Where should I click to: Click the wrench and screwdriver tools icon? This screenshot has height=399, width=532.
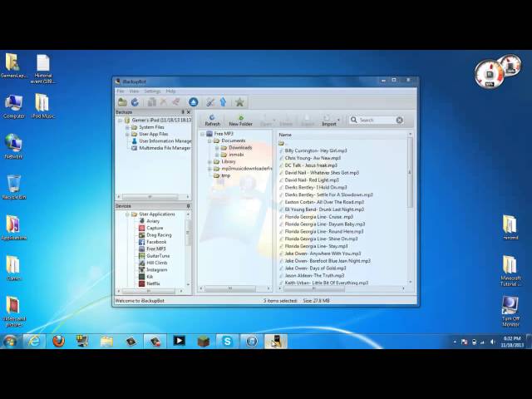[210, 102]
